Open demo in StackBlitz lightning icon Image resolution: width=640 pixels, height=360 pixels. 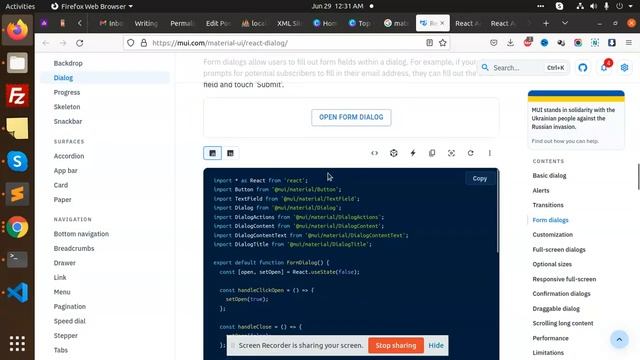point(413,153)
